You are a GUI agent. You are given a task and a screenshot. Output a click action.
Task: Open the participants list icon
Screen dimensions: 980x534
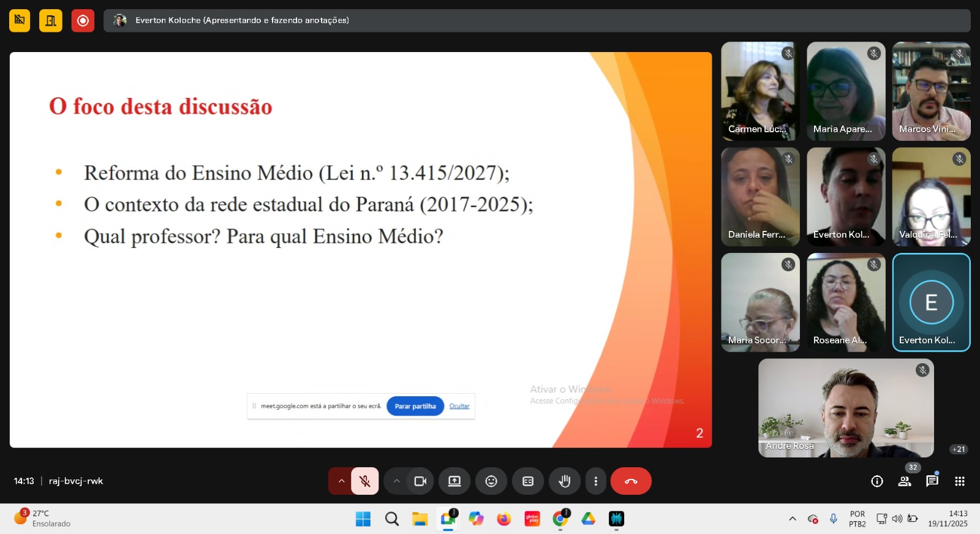[x=905, y=481]
